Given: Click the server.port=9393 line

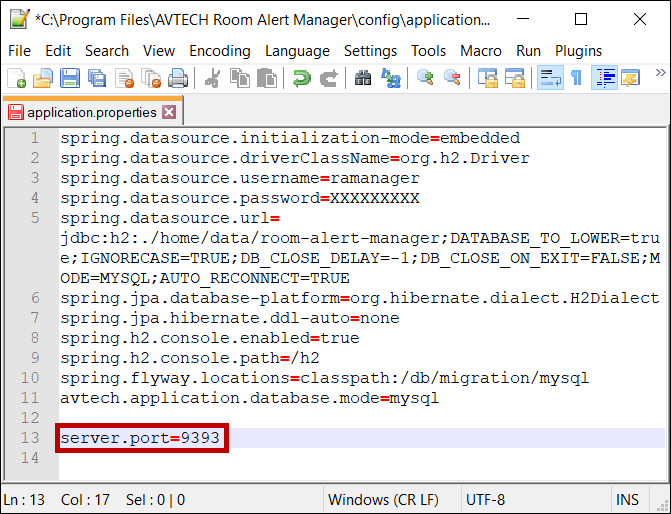Looking at the screenshot, I should click(140, 438).
